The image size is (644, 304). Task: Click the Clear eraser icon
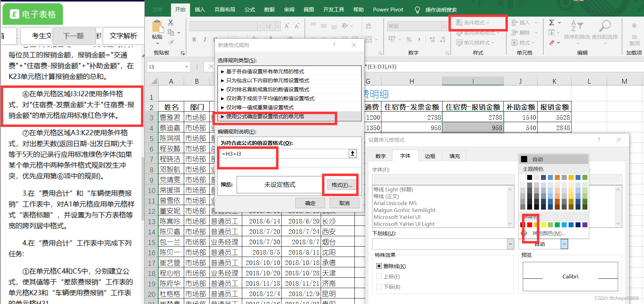pyautogui.click(x=552, y=42)
